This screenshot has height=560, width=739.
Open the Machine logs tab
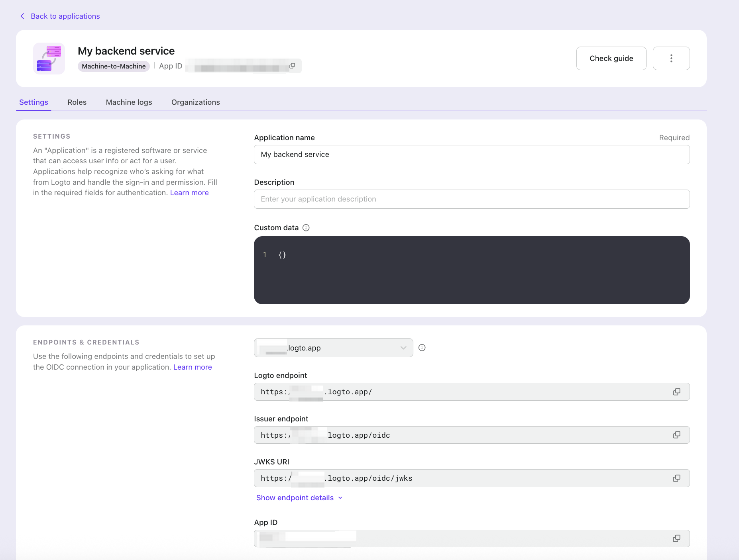(x=129, y=102)
